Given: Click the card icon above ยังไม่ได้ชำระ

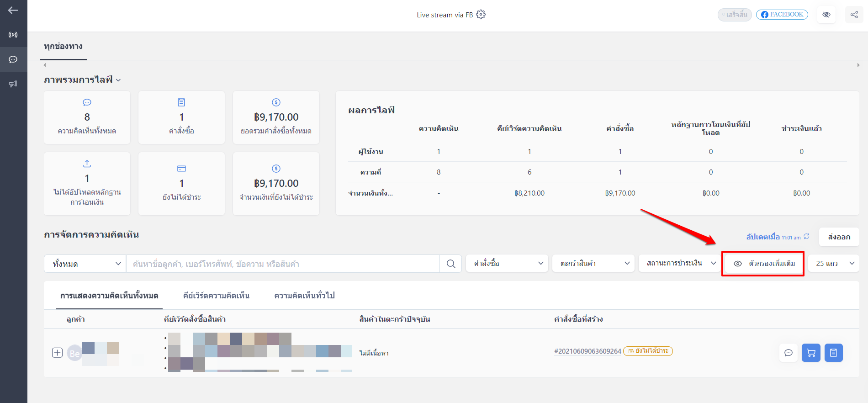Looking at the screenshot, I should point(181,169).
